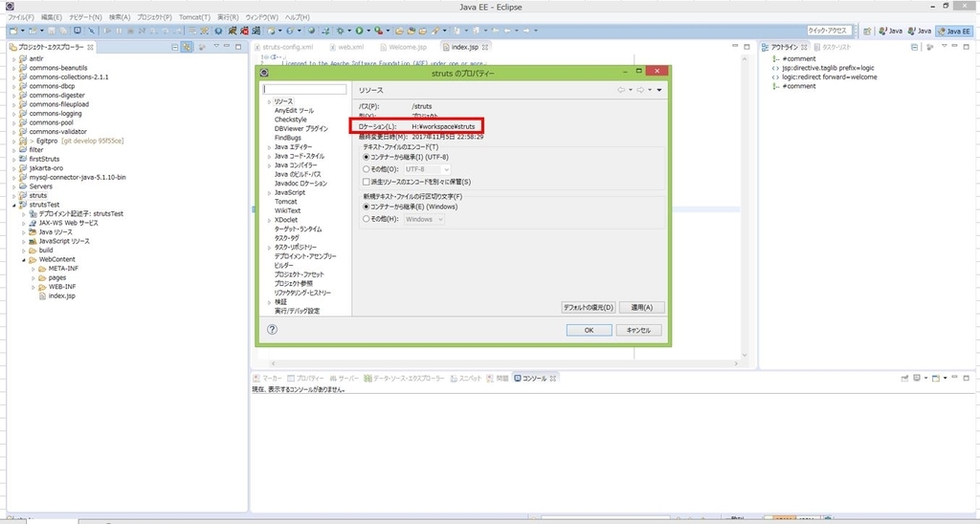Click forward arrow in properties dialog header
Image resolution: width=980 pixels, height=524 pixels.
[x=640, y=90]
